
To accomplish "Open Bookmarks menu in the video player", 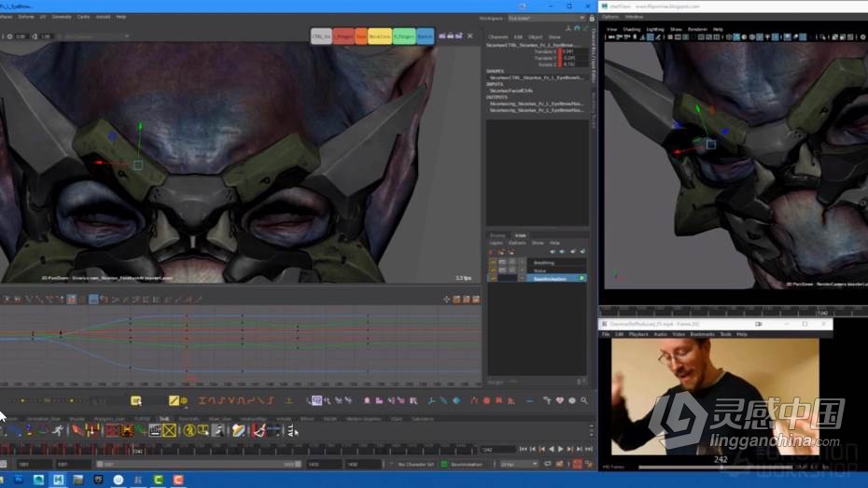I will (x=703, y=334).
